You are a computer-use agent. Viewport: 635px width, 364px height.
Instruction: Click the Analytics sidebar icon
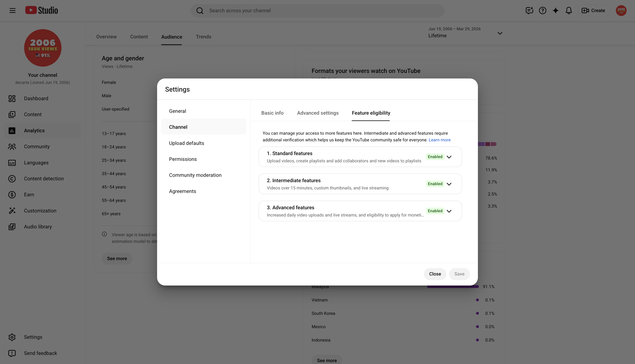tap(12, 130)
